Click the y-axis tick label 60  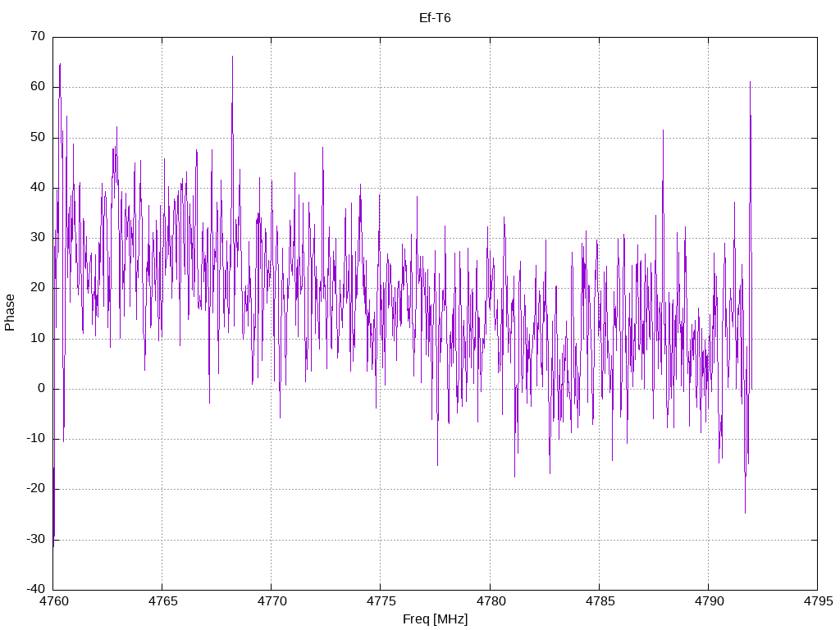tap(38, 87)
